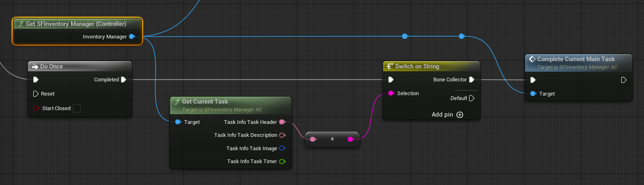
Task: Click the conversion node's pink input pin
Action: (313, 139)
